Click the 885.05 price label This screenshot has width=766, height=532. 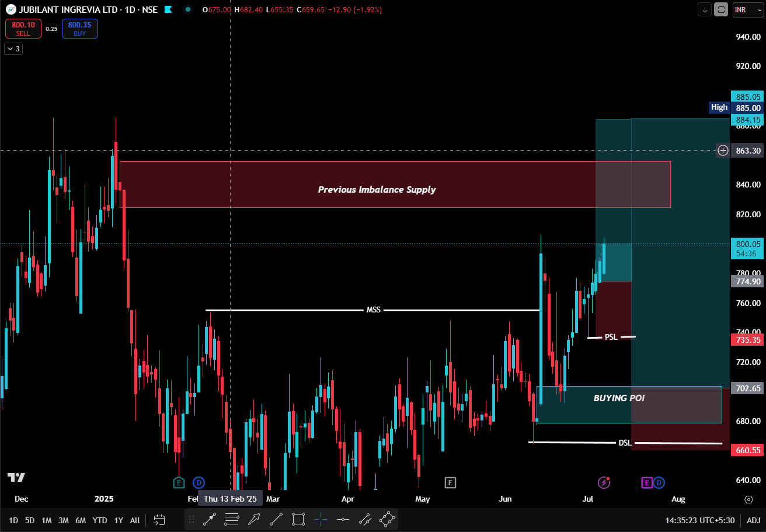click(747, 97)
